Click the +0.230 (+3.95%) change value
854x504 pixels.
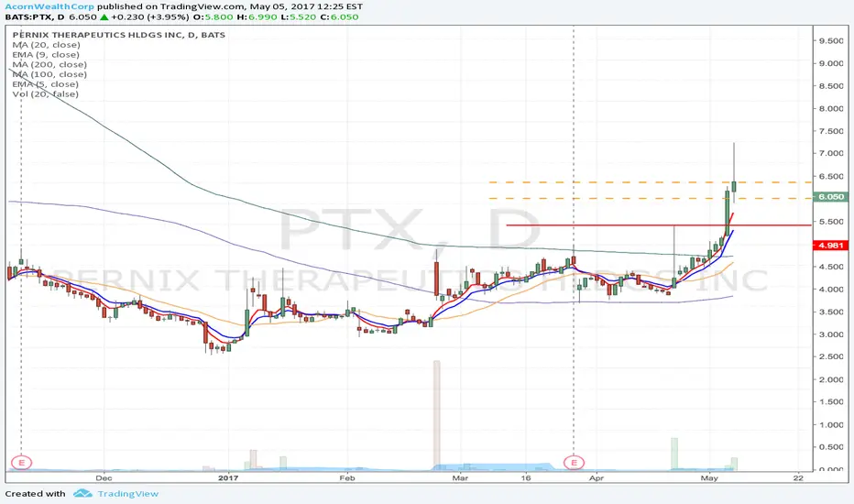tap(149, 16)
